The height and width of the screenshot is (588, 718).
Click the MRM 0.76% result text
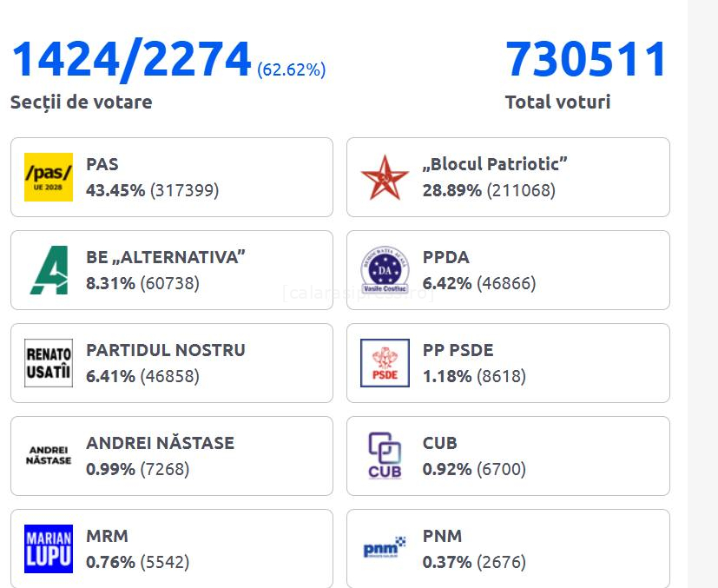click(110, 562)
